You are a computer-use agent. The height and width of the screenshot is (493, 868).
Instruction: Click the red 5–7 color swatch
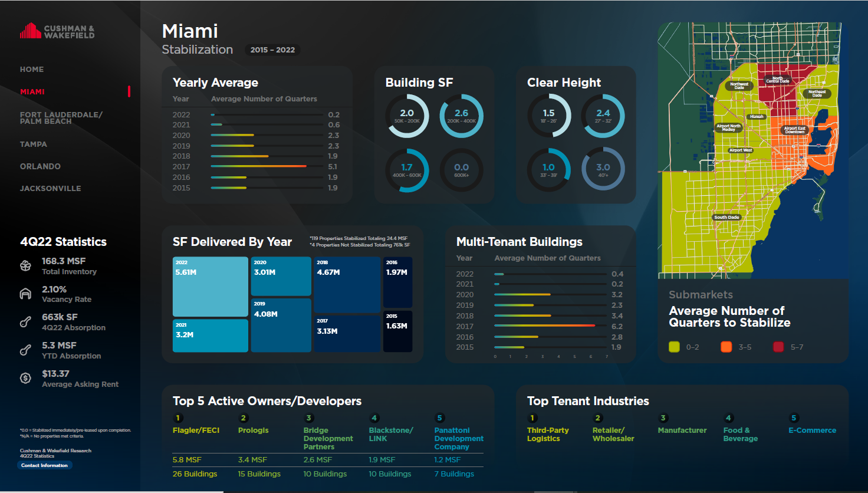(779, 347)
